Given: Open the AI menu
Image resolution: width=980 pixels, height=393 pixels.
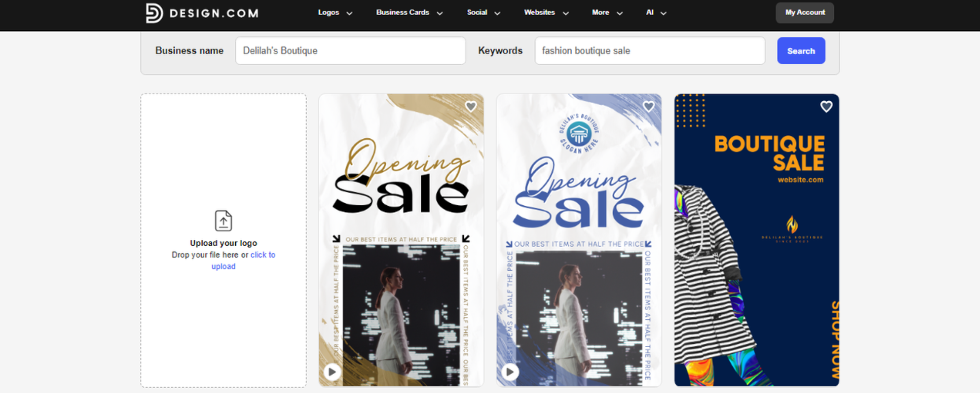Looking at the screenshot, I should 650,12.
